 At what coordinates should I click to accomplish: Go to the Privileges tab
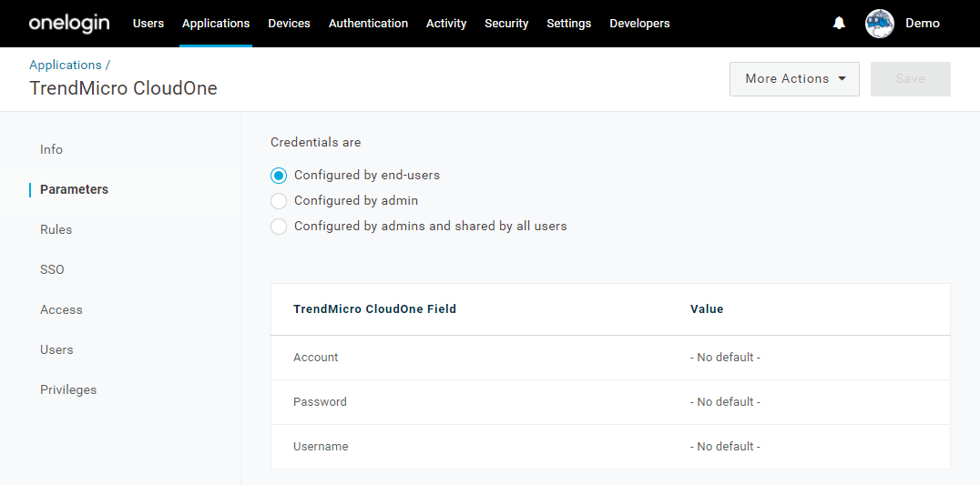[68, 389]
